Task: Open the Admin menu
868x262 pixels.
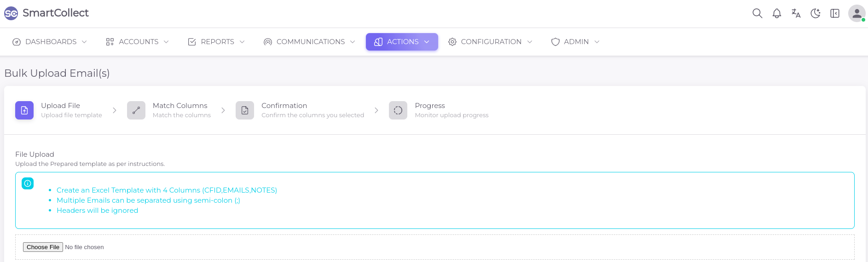Action: click(575, 42)
